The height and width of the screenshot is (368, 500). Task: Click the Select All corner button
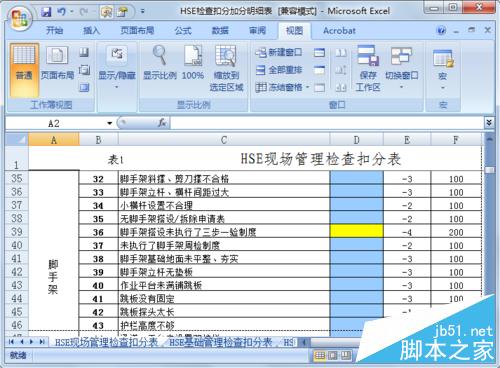point(17,140)
